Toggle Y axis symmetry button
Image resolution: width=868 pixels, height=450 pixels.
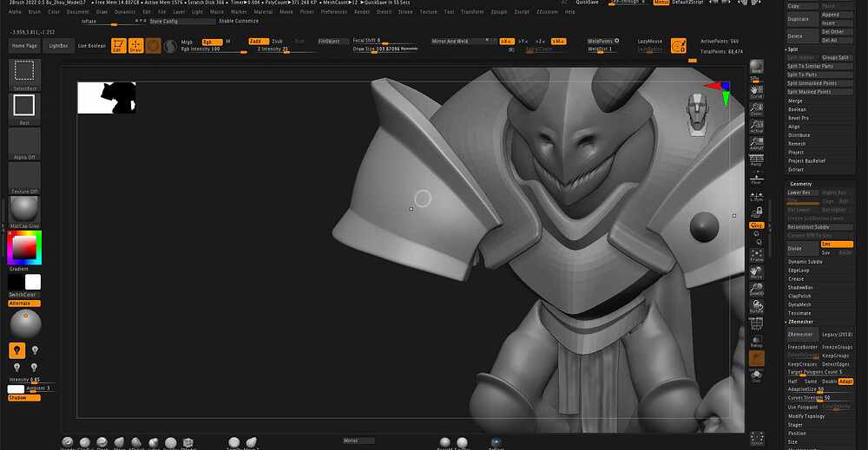click(523, 42)
